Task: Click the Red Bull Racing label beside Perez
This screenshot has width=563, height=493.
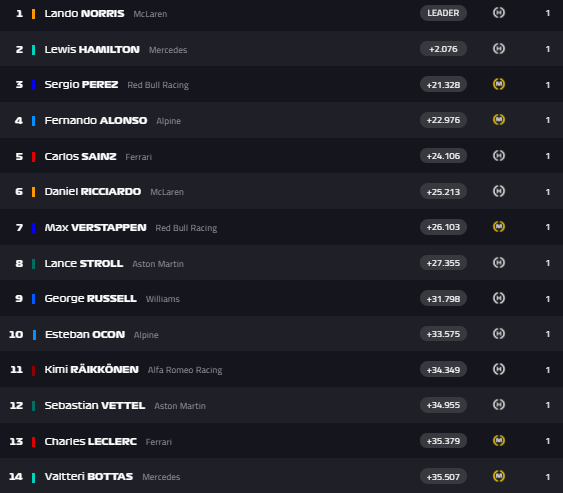Action: tap(158, 85)
